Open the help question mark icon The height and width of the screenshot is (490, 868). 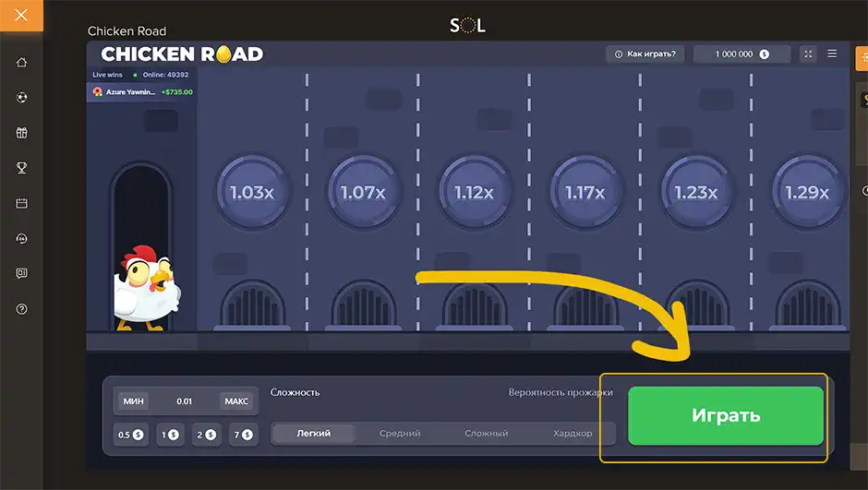[x=21, y=308]
